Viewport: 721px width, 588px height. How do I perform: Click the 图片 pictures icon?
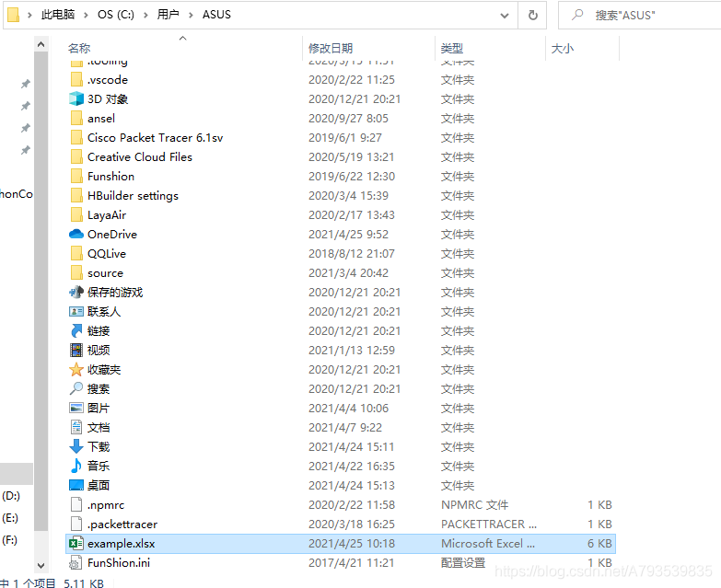[x=76, y=408]
